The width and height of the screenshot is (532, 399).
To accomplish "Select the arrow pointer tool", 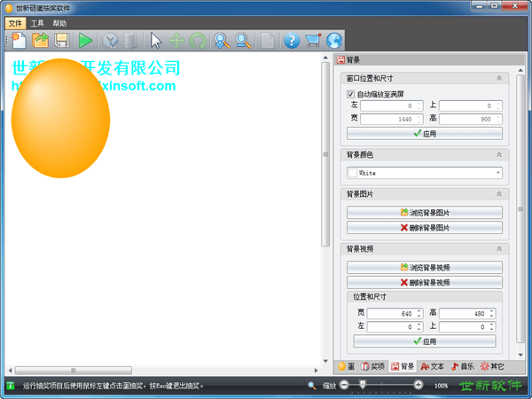I will [x=156, y=40].
